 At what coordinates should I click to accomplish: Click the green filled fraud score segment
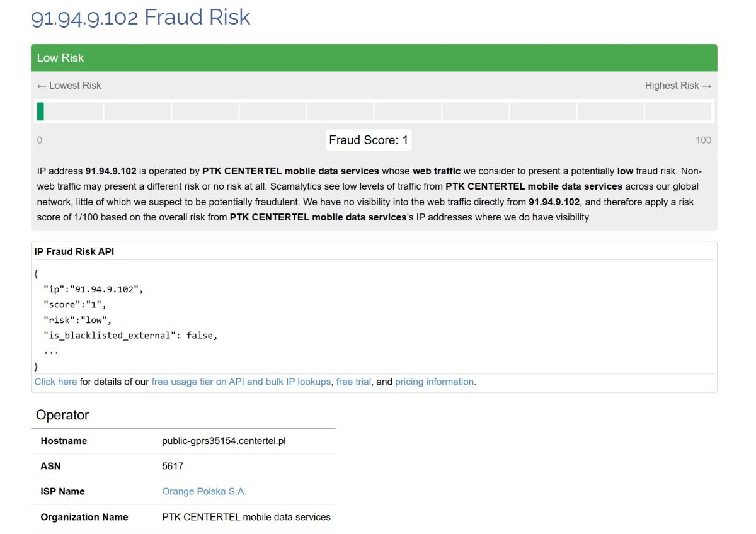(40, 111)
